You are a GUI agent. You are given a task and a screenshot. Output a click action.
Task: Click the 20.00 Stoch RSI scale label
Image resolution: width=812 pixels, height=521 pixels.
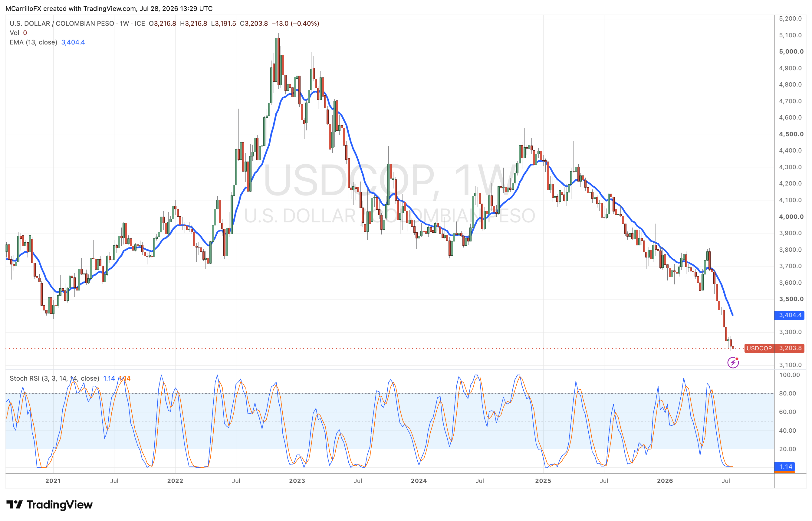tap(788, 449)
